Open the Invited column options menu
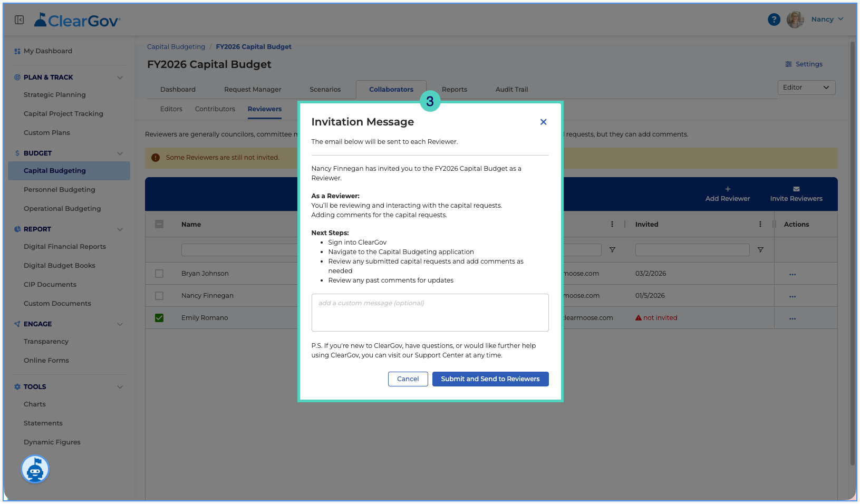Image resolution: width=860 pixels, height=504 pixels. [760, 224]
